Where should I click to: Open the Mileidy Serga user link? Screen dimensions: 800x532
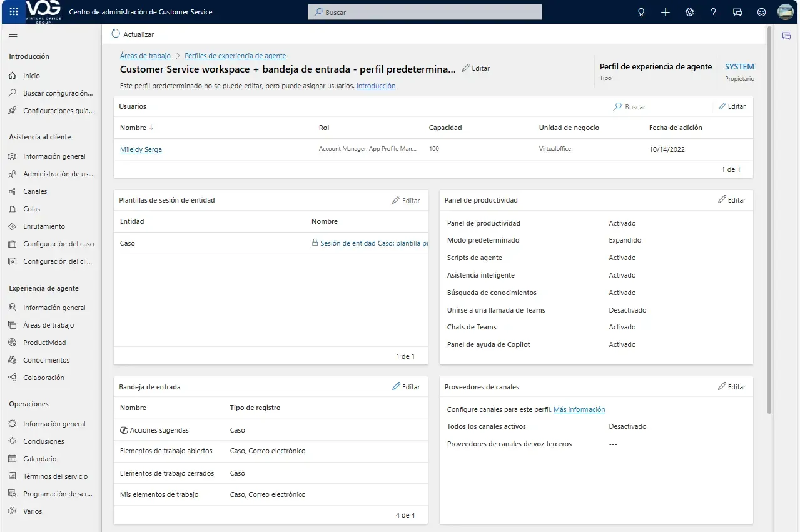coord(141,149)
